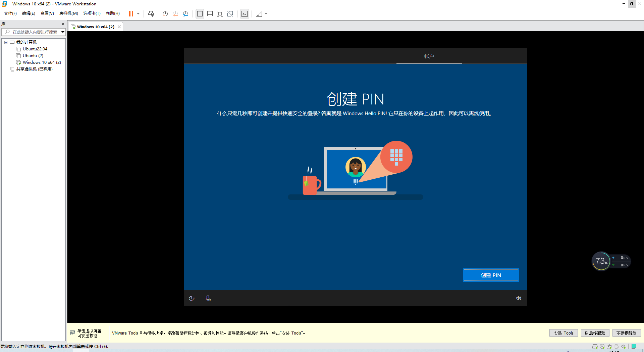
Task: Switch to Unity mode from the toolbar
Action: click(230, 14)
